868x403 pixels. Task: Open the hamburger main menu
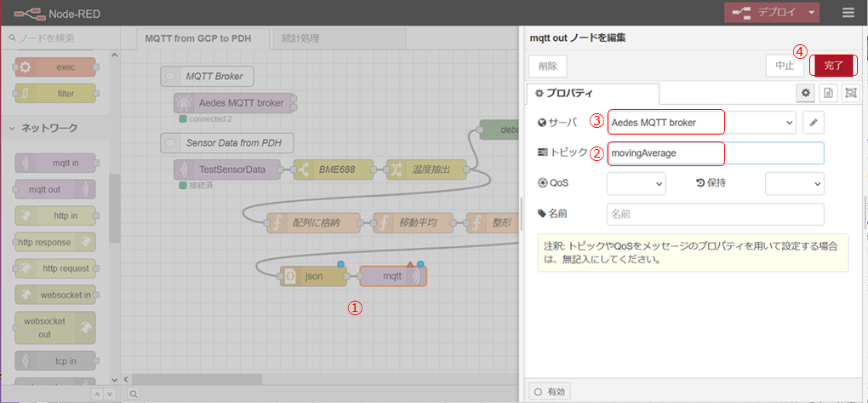(848, 13)
